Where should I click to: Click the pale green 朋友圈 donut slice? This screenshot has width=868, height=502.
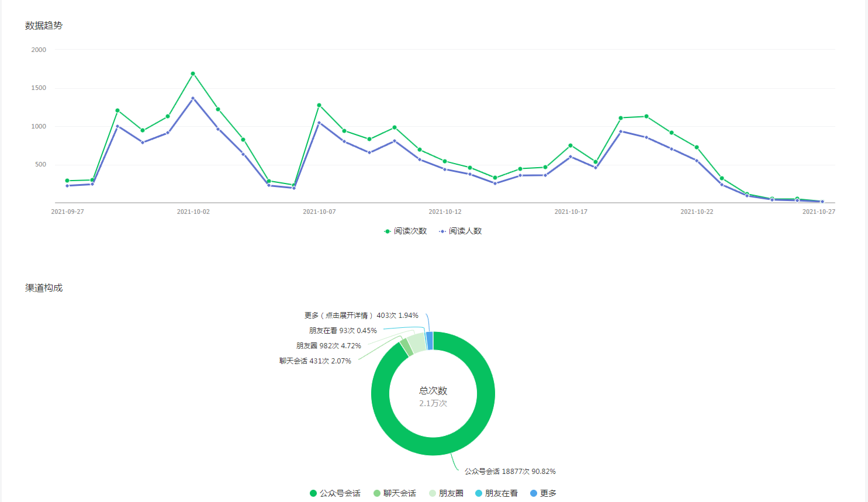tap(417, 343)
